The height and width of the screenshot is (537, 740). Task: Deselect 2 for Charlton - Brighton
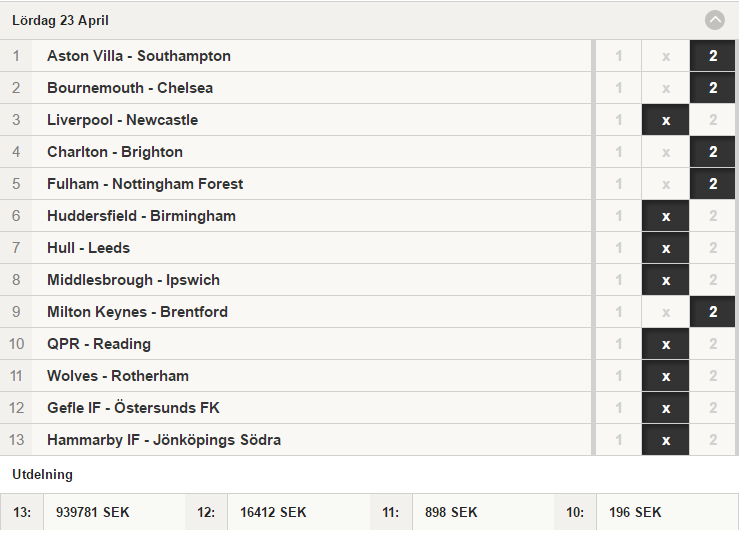pos(712,152)
